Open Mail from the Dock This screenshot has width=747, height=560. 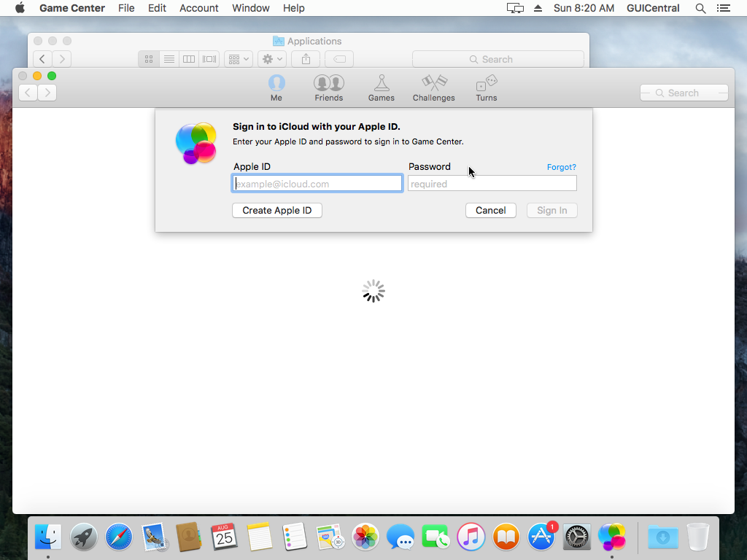point(154,537)
